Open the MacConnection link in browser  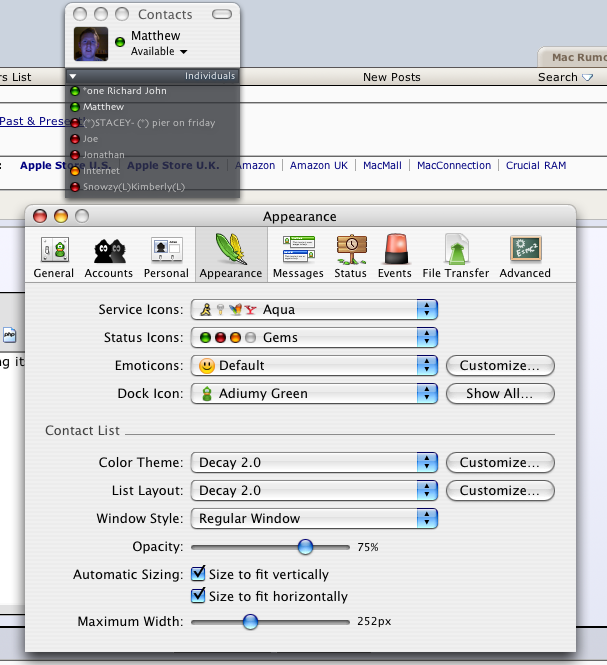pyautogui.click(x=454, y=165)
